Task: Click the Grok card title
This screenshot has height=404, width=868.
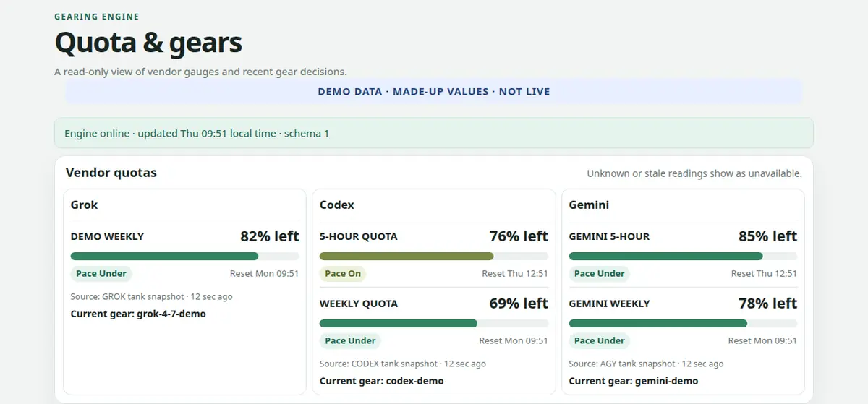Action: coord(84,205)
